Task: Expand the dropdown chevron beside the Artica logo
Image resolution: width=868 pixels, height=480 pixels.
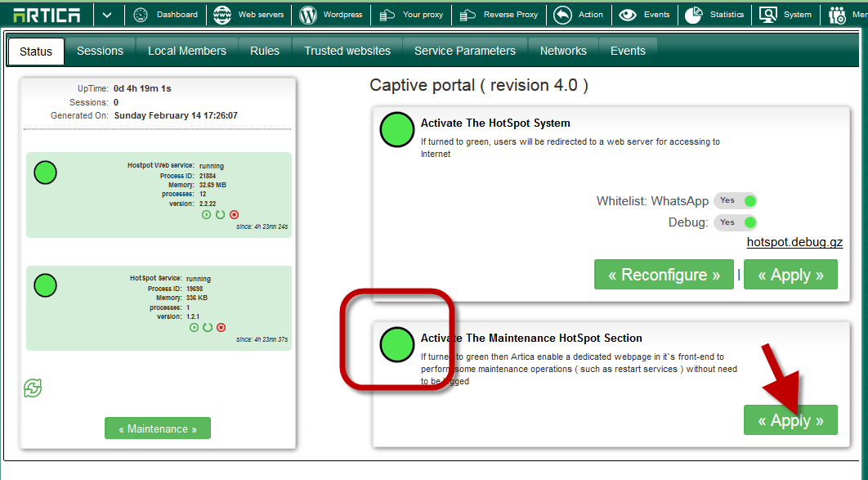Action: click(x=107, y=15)
